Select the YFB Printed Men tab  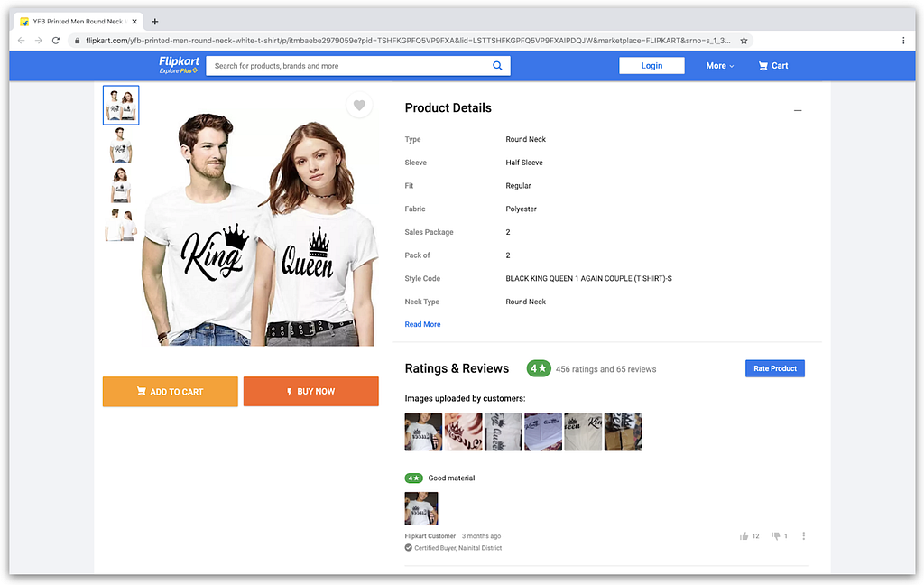point(79,22)
